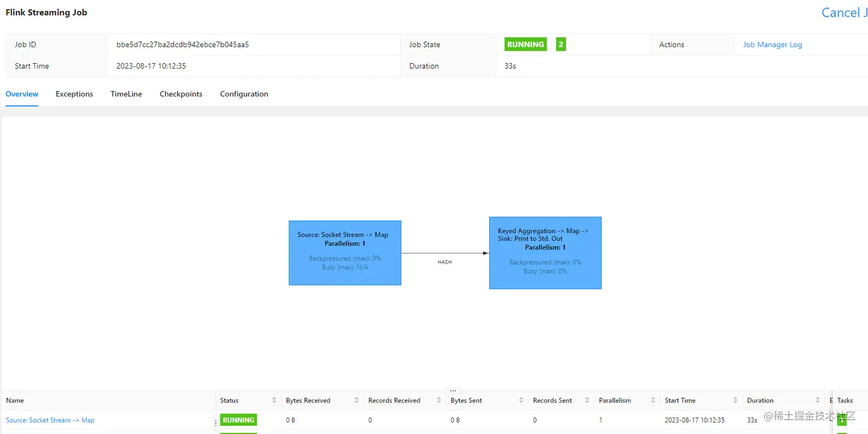The height and width of the screenshot is (434, 868).
Task: Sort table by Bytes Received column
Action: (356, 401)
